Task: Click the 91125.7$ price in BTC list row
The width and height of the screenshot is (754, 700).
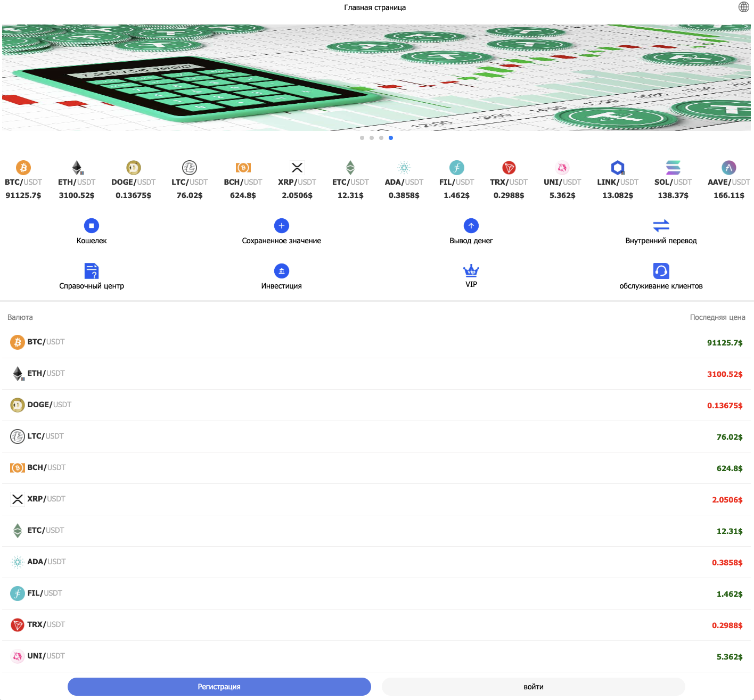Action: point(725,343)
